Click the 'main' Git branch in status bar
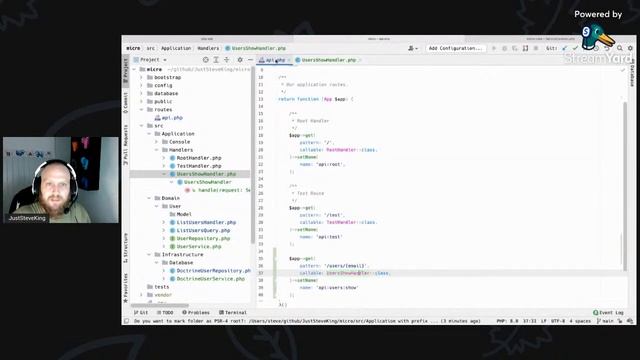 pyautogui.click(x=605, y=321)
